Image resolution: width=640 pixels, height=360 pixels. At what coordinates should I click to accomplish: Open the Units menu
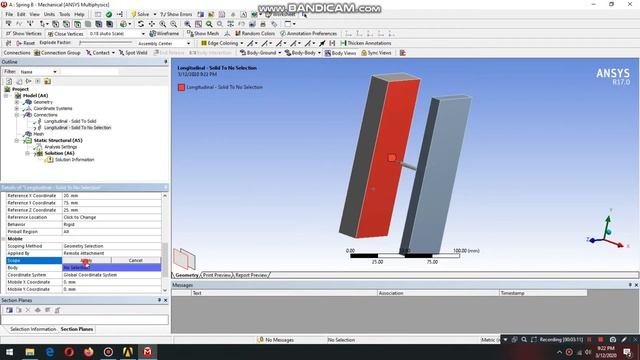point(49,14)
